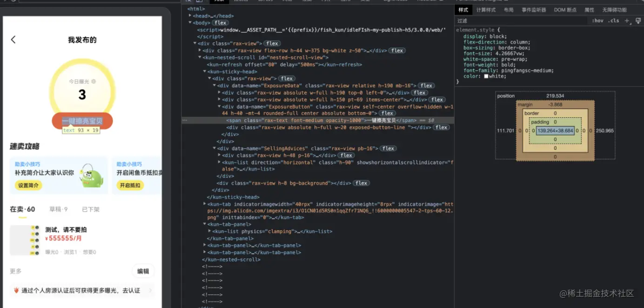Viewport: 644px width, 308px height.
Task: Tap the 设置简介 button
Action: 28,185
